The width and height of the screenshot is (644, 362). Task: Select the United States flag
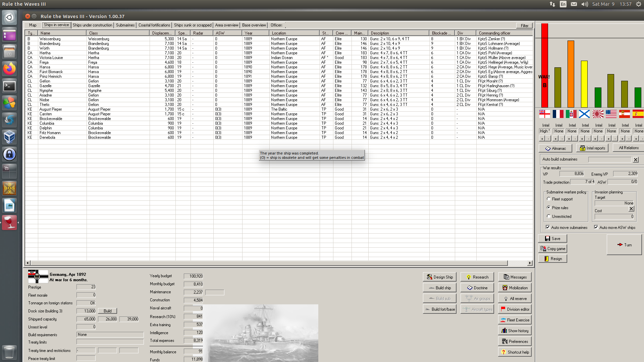[x=611, y=114]
